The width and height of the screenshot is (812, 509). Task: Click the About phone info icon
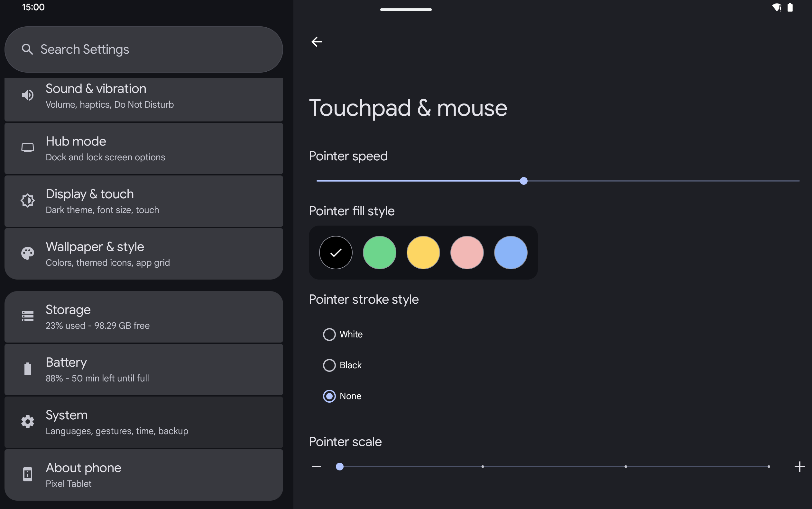click(x=27, y=474)
